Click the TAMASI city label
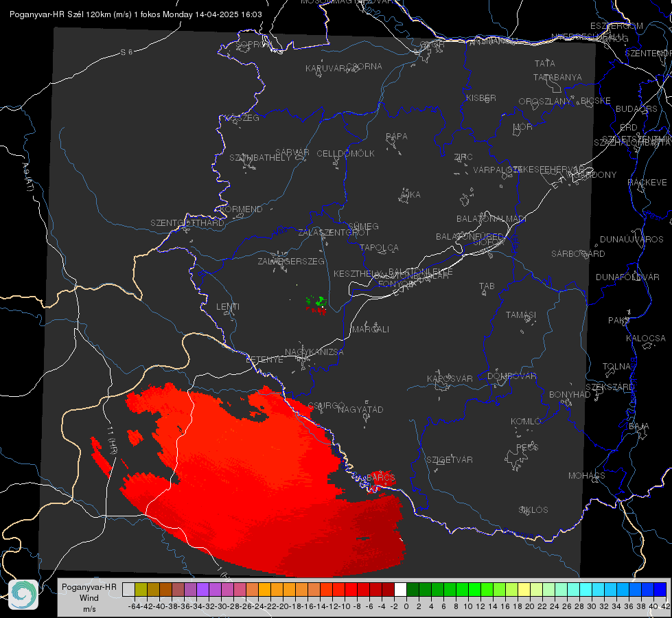The width and height of the screenshot is (672, 618). pos(521,315)
